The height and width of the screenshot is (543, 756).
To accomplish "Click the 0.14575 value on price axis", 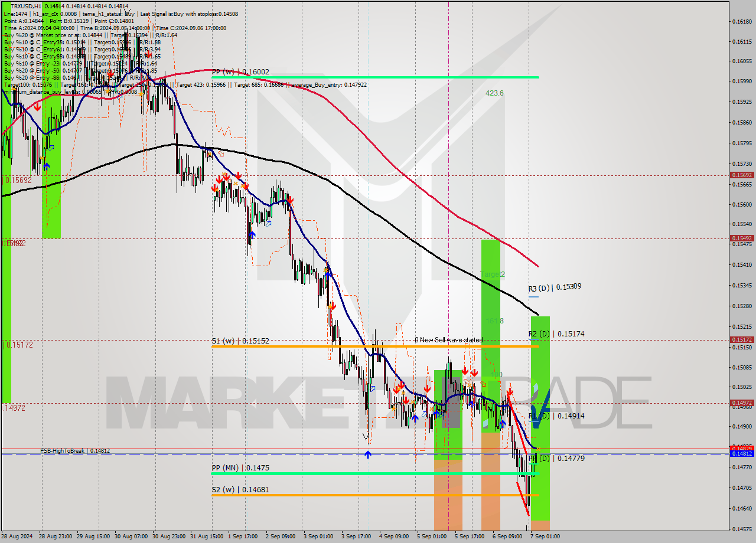I will [x=741, y=528].
